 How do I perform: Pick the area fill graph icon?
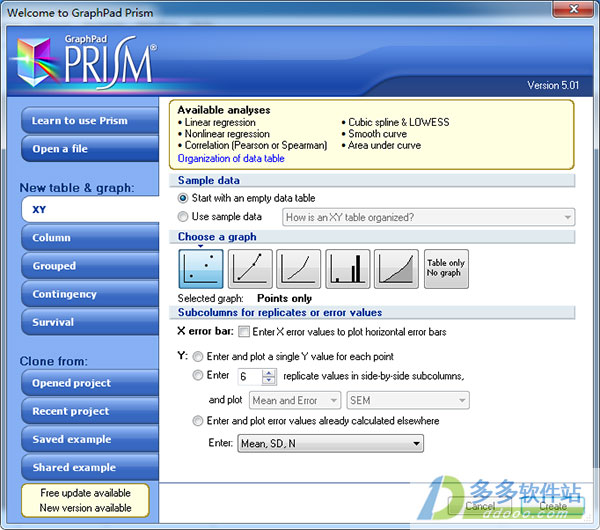pos(396,269)
